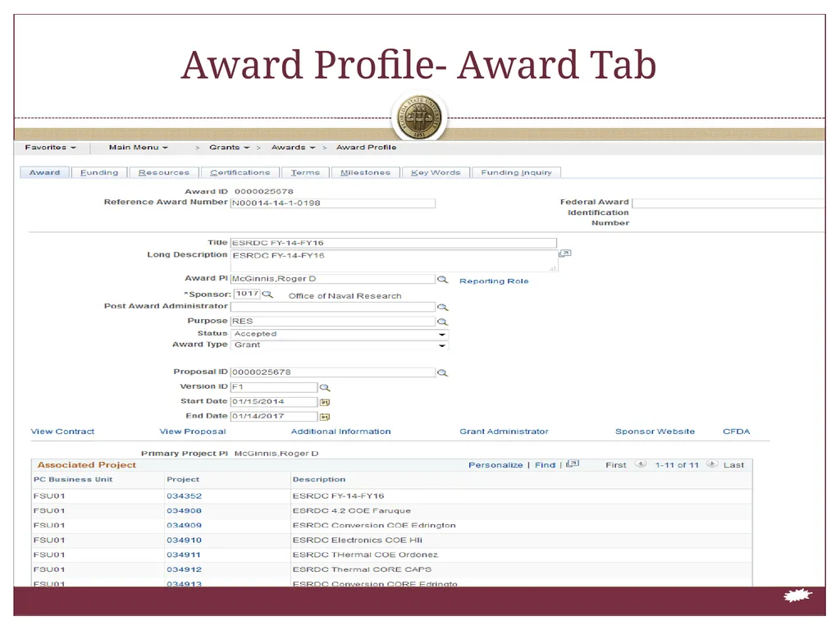This screenshot has width=840, height=630.
Task: Open the View Proposal link
Action: [193, 431]
